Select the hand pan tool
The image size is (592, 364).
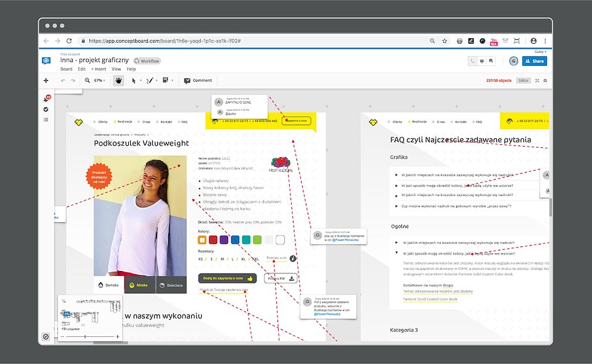point(118,80)
